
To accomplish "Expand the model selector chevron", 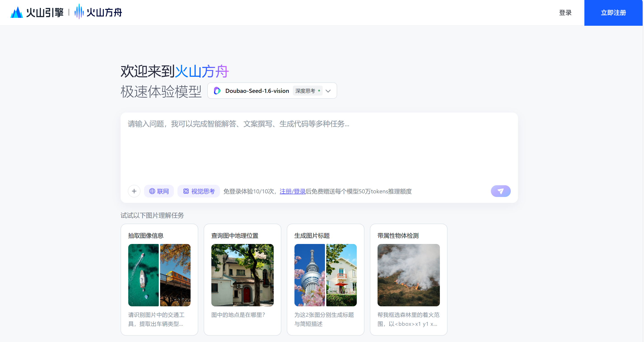I will [x=328, y=91].
